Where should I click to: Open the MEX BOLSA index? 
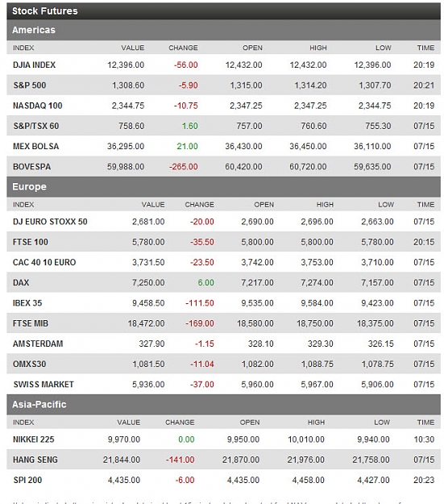(x=36, y=146)
